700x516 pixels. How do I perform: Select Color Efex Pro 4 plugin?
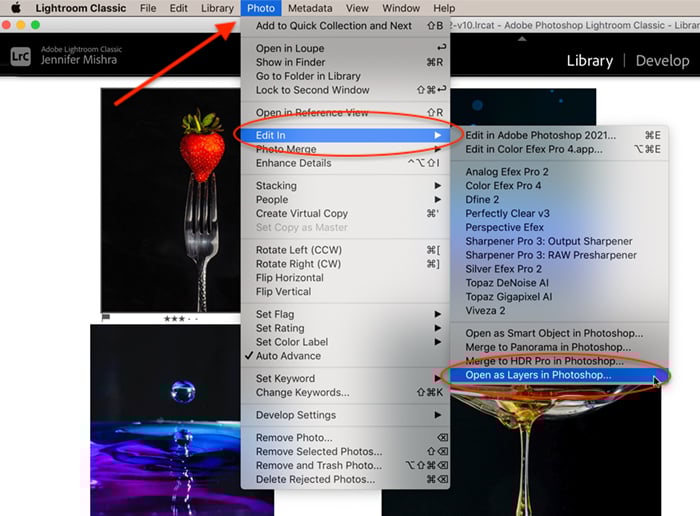click(x=559, y=186)
